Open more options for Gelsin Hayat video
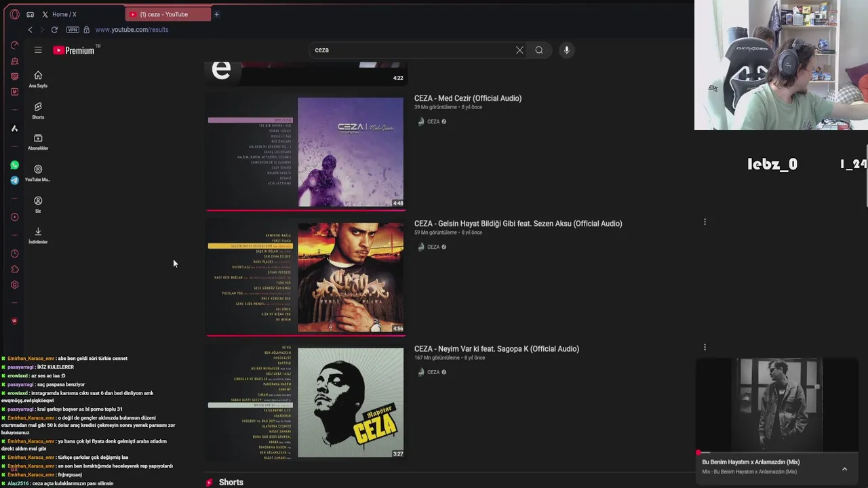 tap(705, 222)
